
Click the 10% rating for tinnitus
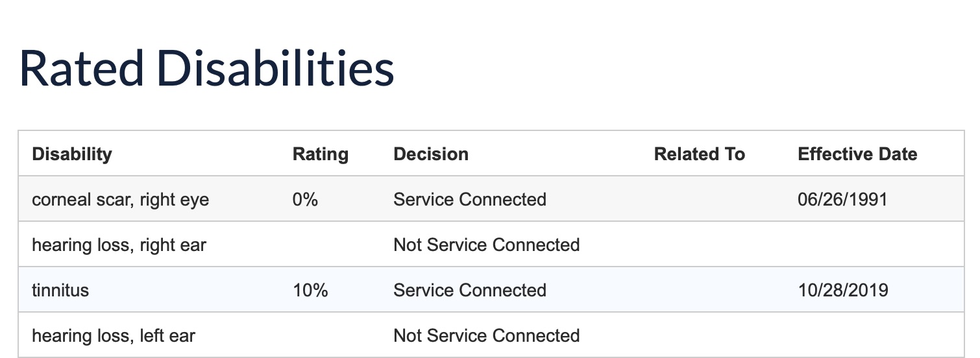coord(310,290)
